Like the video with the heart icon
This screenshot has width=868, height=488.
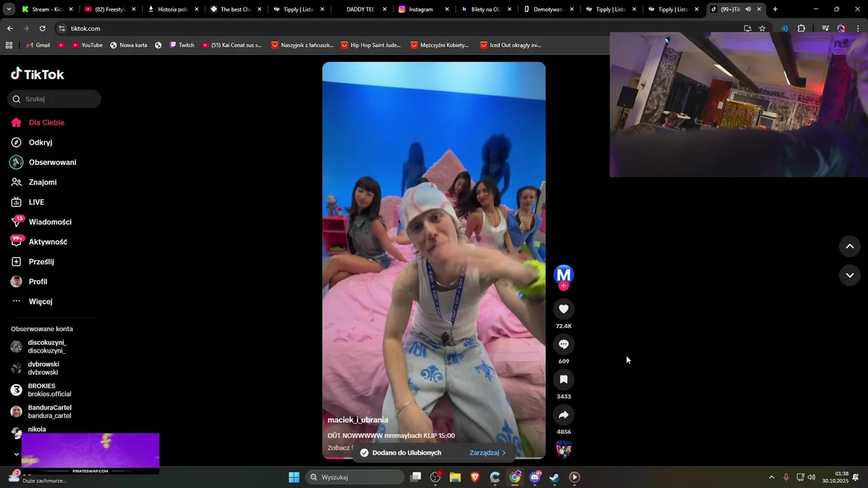[x=564, y=309]
